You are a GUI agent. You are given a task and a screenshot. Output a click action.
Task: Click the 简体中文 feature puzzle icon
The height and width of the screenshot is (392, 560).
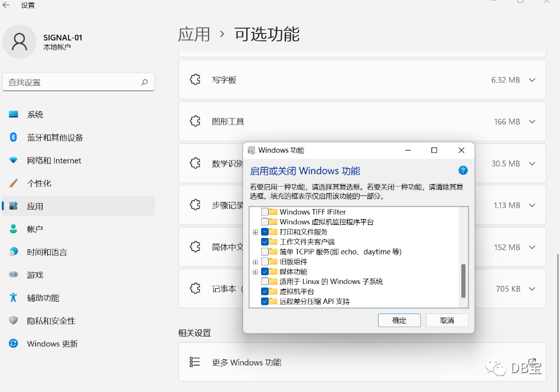click(x=195, y=247)
